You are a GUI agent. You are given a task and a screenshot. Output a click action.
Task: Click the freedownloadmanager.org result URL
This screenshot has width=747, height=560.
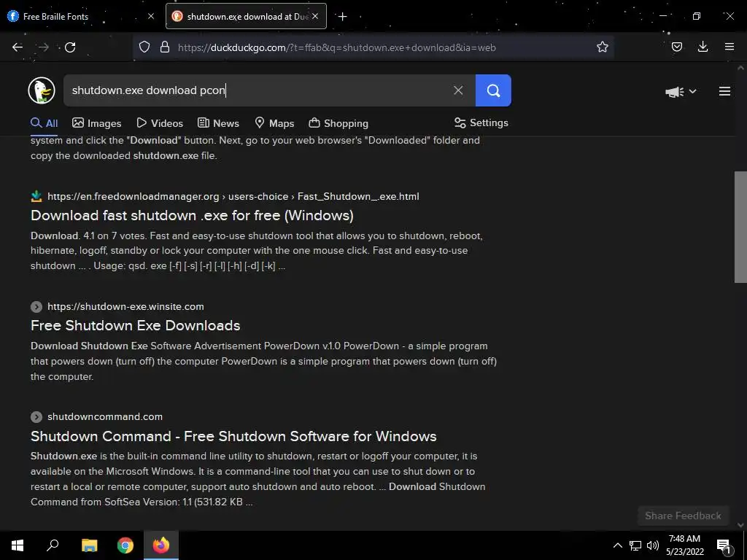coord(233,196)
